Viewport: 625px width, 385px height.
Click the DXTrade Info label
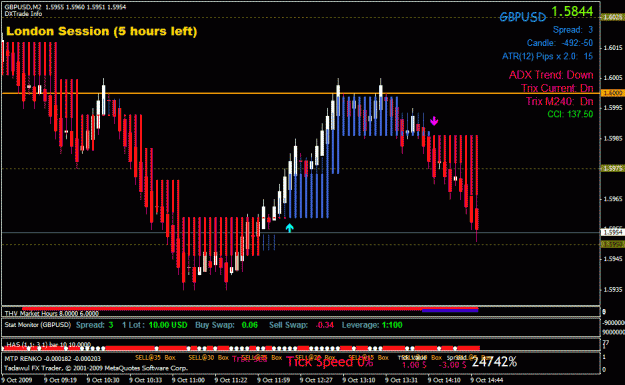24,14
